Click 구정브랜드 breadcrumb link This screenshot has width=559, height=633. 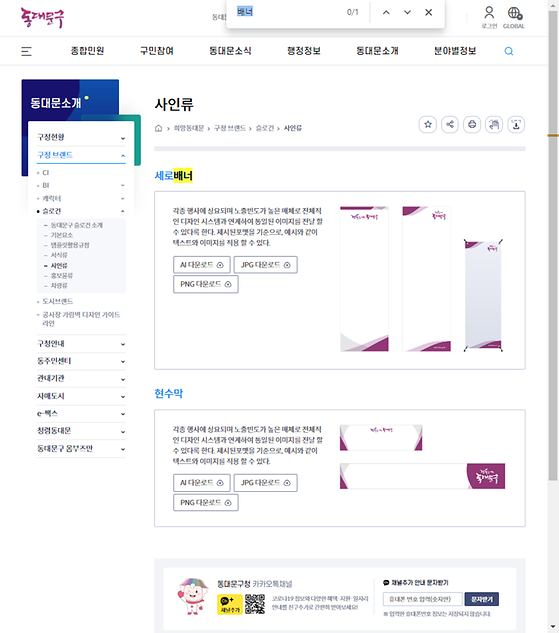[230, 128]
